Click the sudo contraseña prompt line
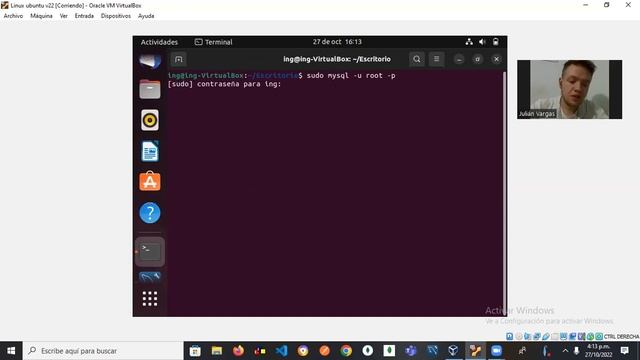 [x=224, y=84]
